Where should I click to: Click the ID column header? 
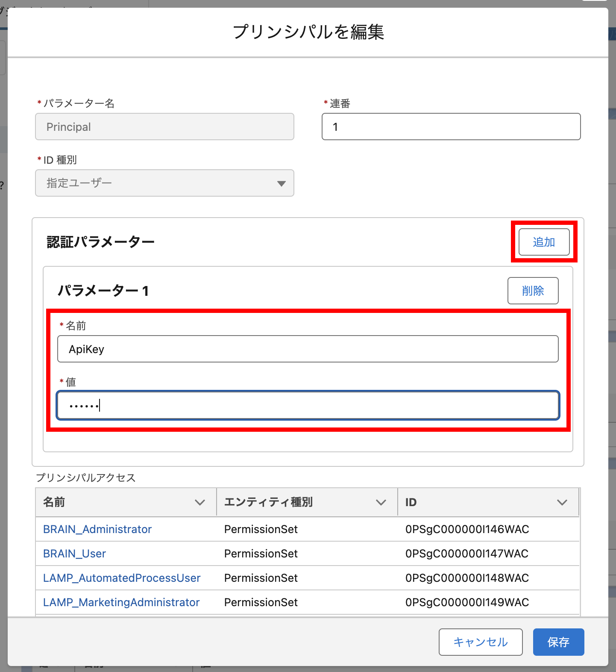pyautogui.click(x=411, y=502)
